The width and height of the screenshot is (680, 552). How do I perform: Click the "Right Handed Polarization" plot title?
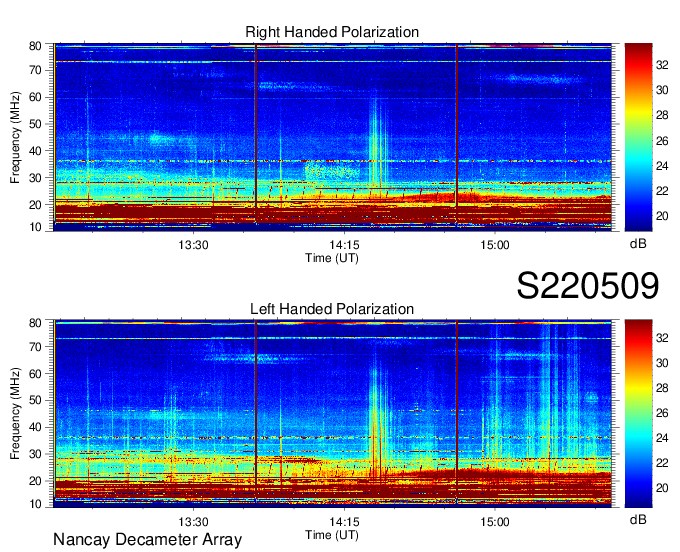point(332,32)
